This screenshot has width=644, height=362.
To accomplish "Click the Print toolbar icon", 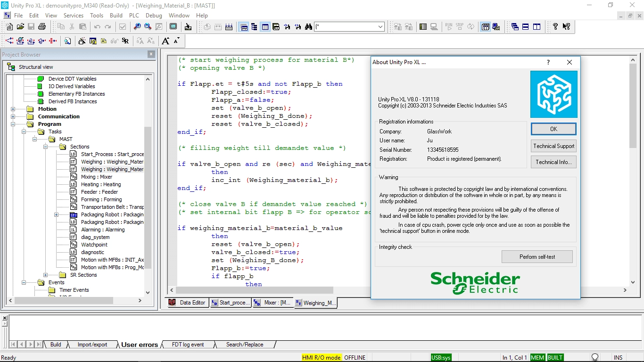I will coord(42,27).
